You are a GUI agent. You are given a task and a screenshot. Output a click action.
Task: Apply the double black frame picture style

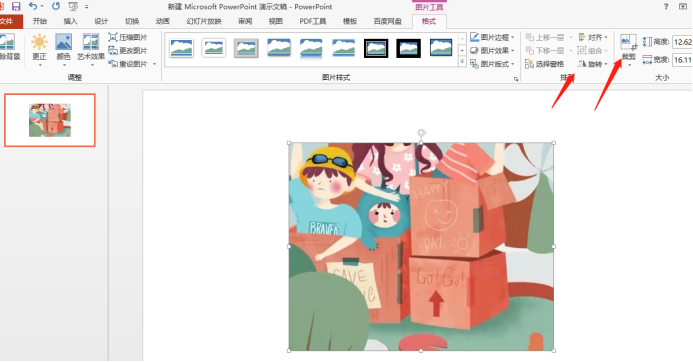click(x=376, y=48)
